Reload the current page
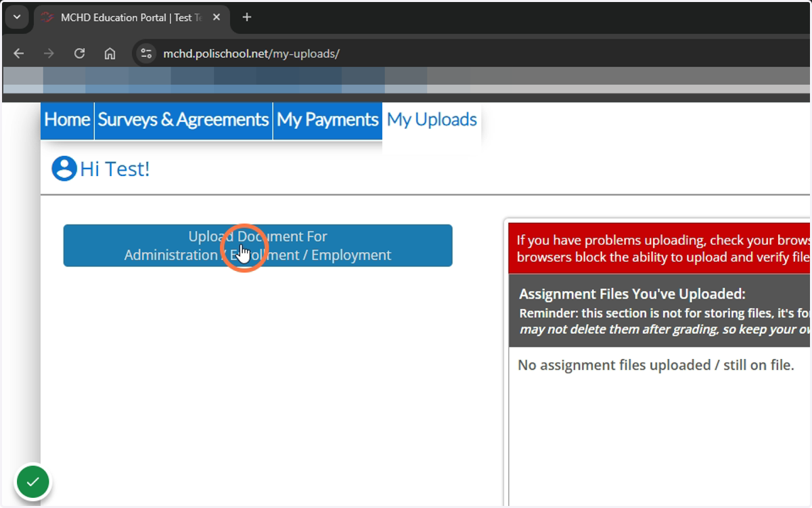Viewport: 812px width, 508px height. tap(79, 54)
